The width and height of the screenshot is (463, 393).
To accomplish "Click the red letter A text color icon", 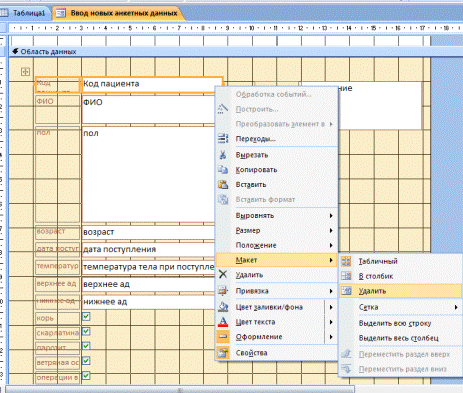I will 223,322.
